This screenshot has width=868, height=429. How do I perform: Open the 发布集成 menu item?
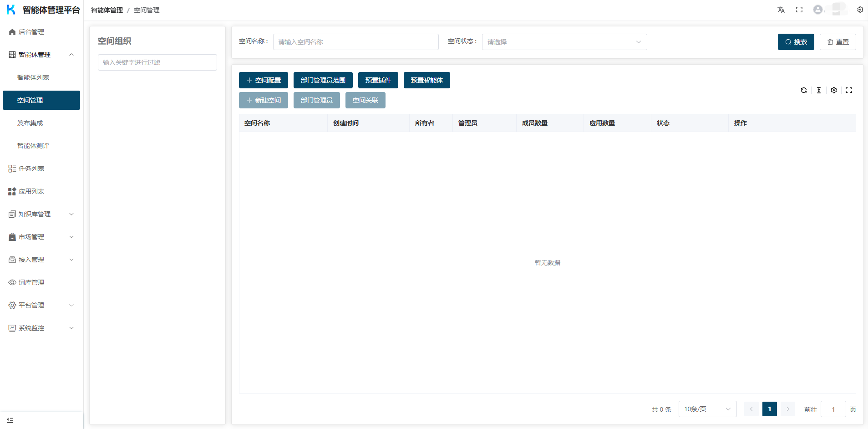pyautogui.click(x=30, y=123)
